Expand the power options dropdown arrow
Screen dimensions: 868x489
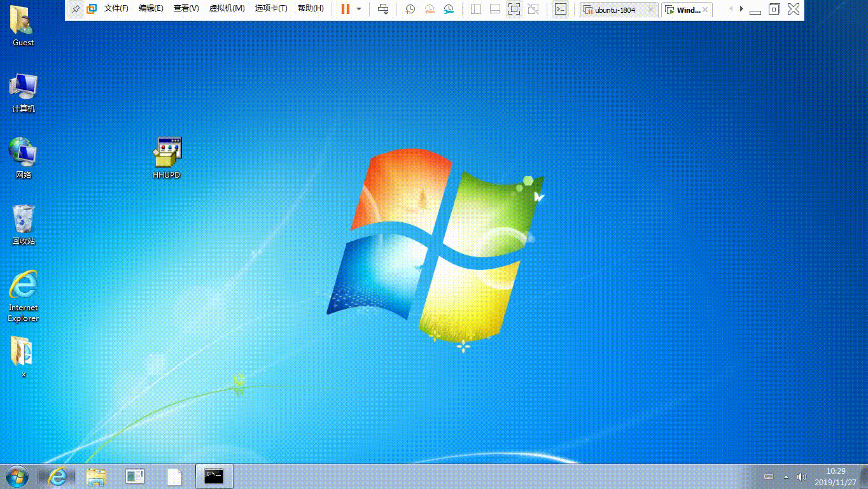[x=359, y=9]
